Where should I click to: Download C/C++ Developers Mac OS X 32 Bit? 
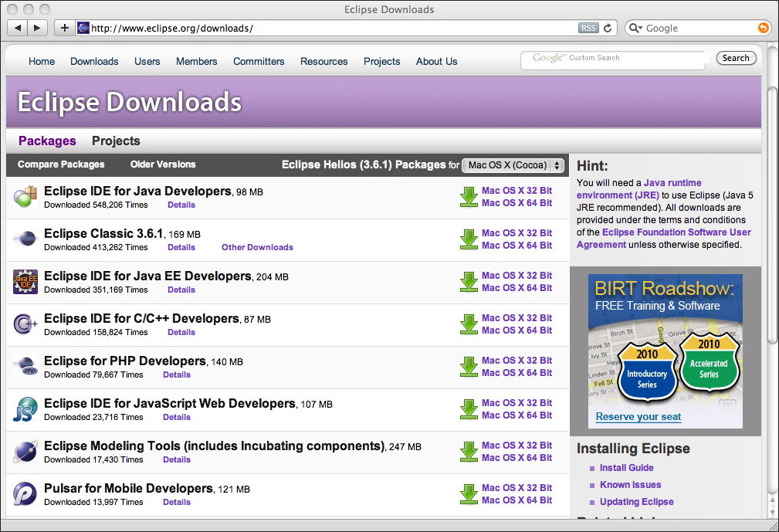[517, 317]
